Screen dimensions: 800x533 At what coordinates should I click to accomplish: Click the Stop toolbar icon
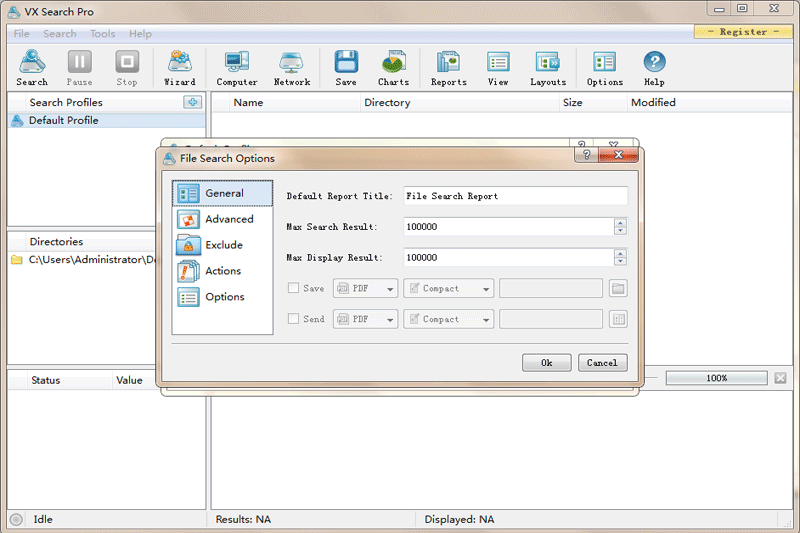127,68
